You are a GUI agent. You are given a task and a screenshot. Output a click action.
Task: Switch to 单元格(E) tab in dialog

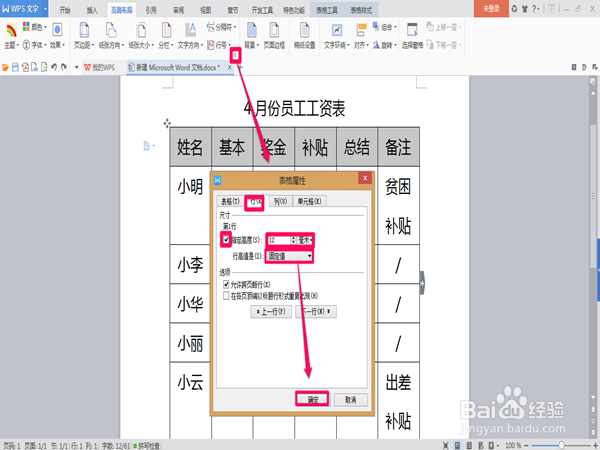(x=309, y=201)
